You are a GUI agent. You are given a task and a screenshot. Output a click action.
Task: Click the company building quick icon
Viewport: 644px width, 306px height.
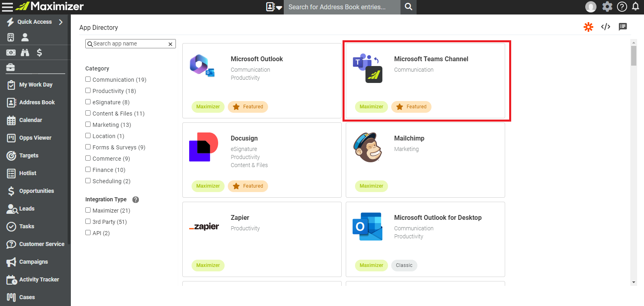coord(11,37)
